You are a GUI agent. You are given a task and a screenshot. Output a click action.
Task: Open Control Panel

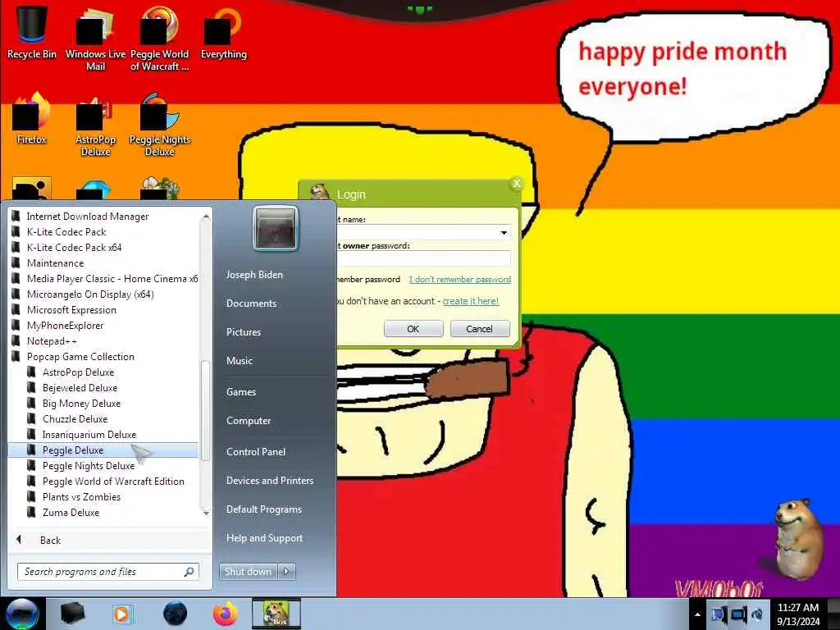point(256,452)
